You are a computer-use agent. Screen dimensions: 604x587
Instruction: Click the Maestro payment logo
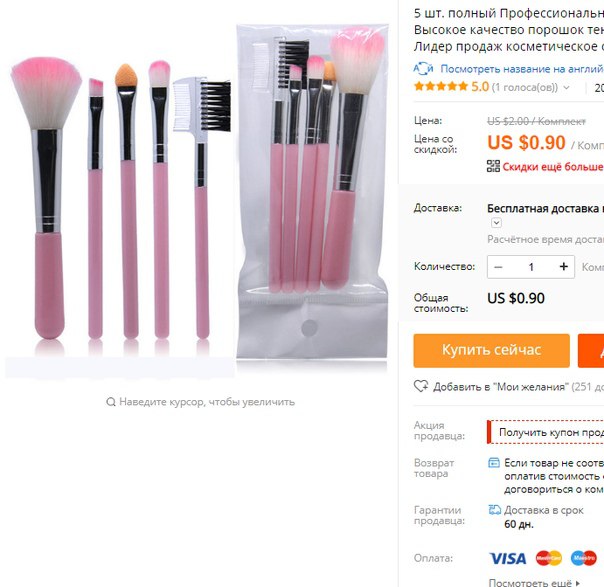[584, 558]
